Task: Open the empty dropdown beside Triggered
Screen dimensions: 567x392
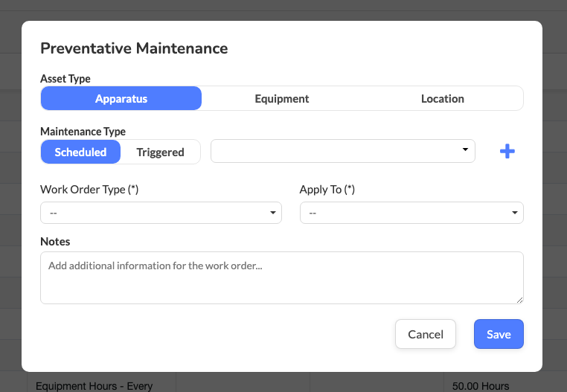Action: (x=343, y=151)
